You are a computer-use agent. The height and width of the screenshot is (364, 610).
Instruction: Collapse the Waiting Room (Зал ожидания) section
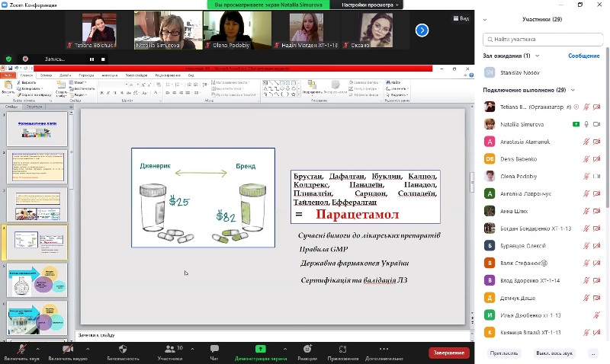tap(535, 56)
